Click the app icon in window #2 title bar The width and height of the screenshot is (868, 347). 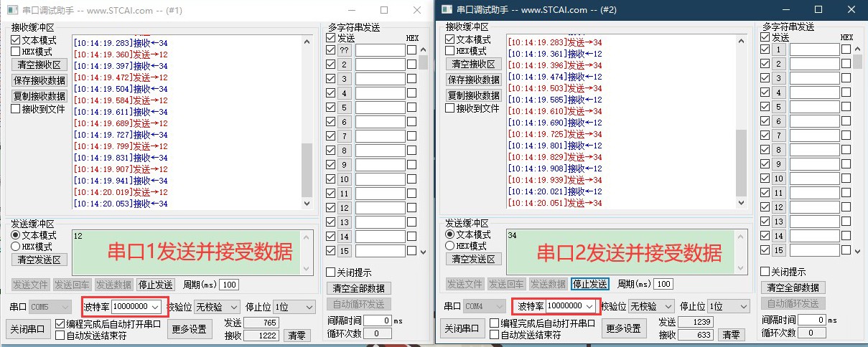[x=447, y=9]
